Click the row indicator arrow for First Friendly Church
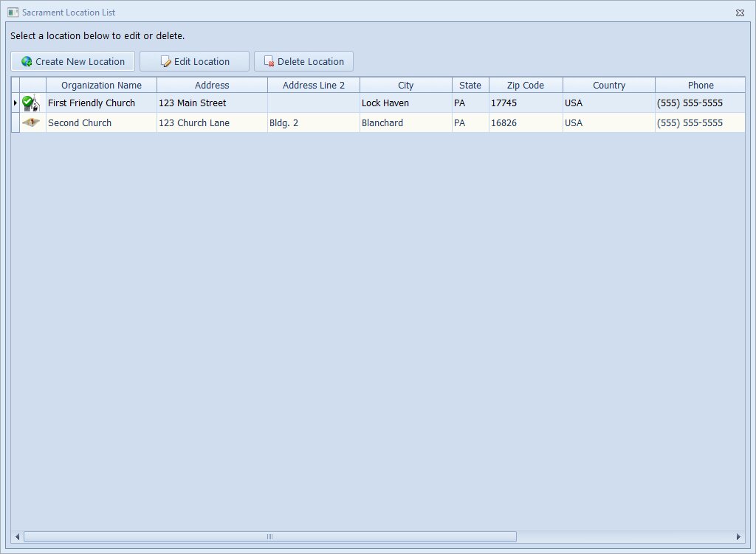 tap(16, 103)
